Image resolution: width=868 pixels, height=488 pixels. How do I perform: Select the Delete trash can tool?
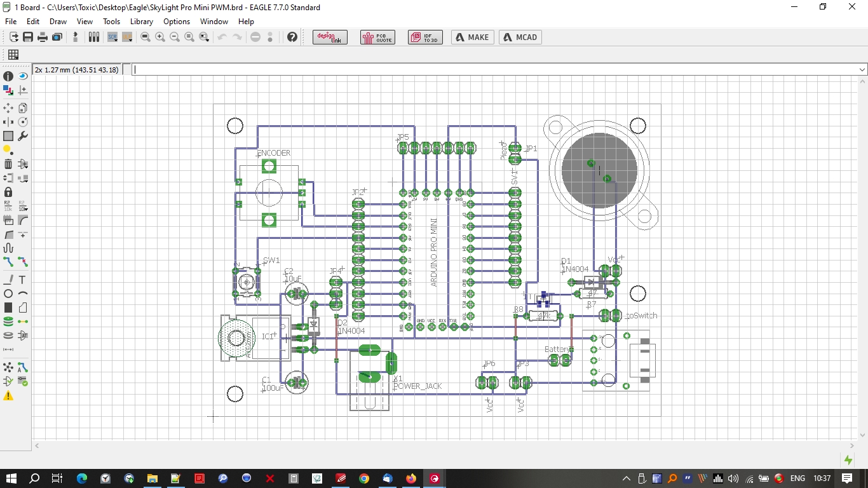[8, 164]
